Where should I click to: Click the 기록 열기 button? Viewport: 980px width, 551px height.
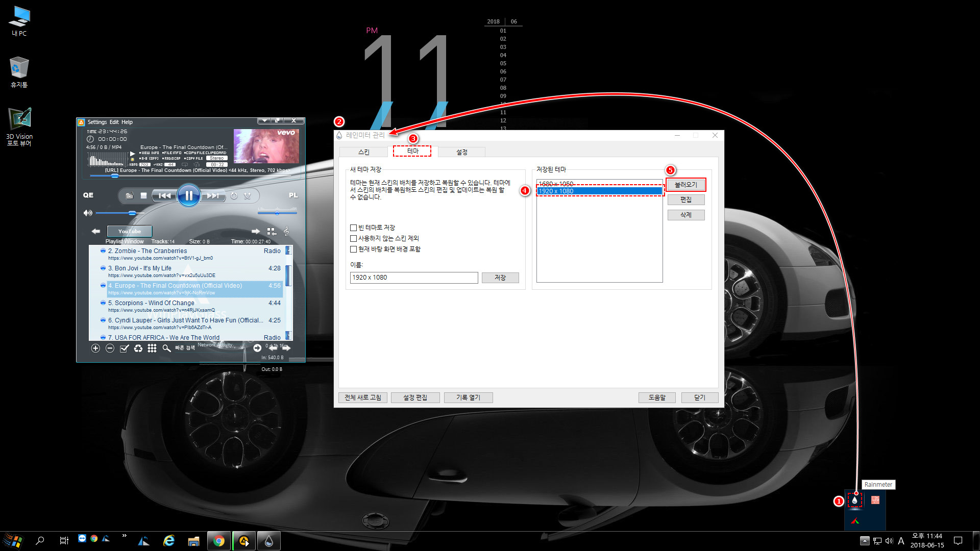click(468, 397)
